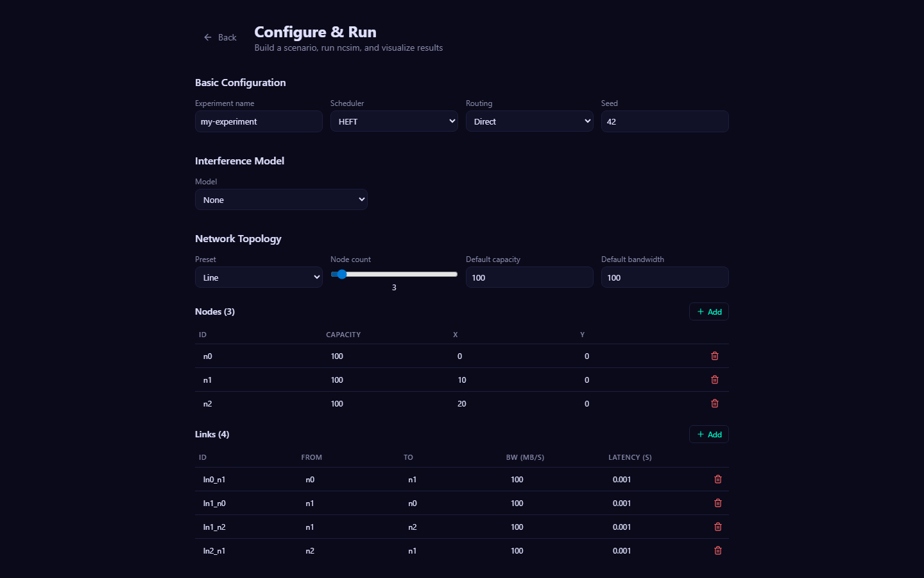Screen dimensions: 924x578
Task: Edit the X value of node n1
Action: [x=462, y=380]
